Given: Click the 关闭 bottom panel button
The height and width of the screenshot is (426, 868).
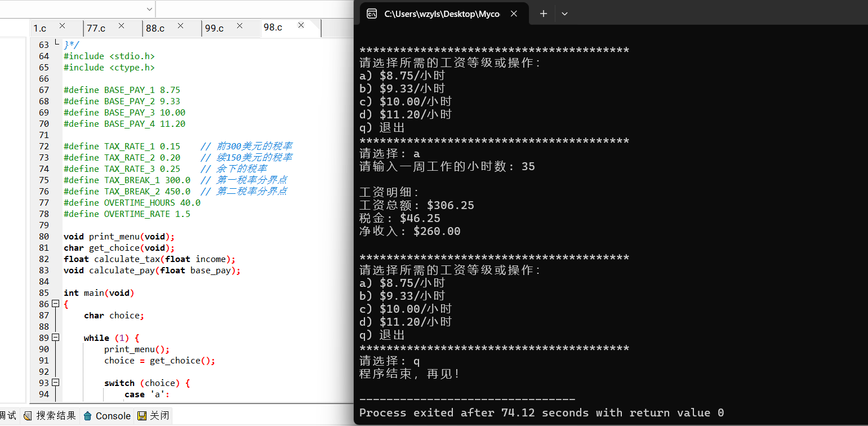Looking at the screenshot, I should 153,416.
